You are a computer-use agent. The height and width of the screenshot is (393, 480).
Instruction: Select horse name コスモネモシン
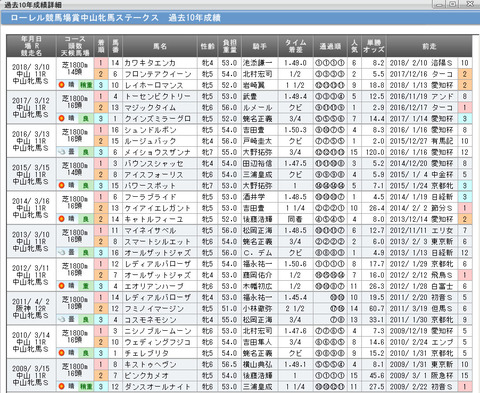(150, 320)
